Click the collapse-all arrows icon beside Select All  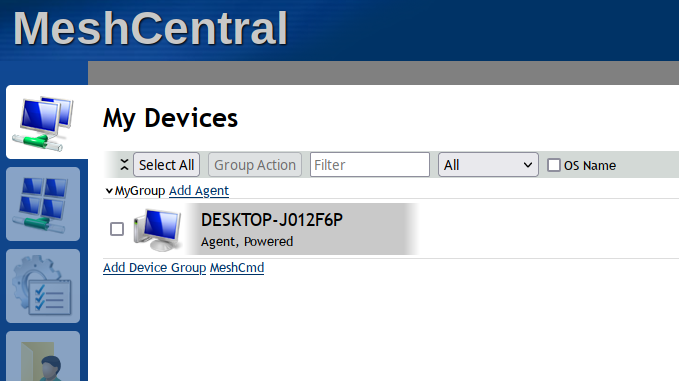coord(124,165)
